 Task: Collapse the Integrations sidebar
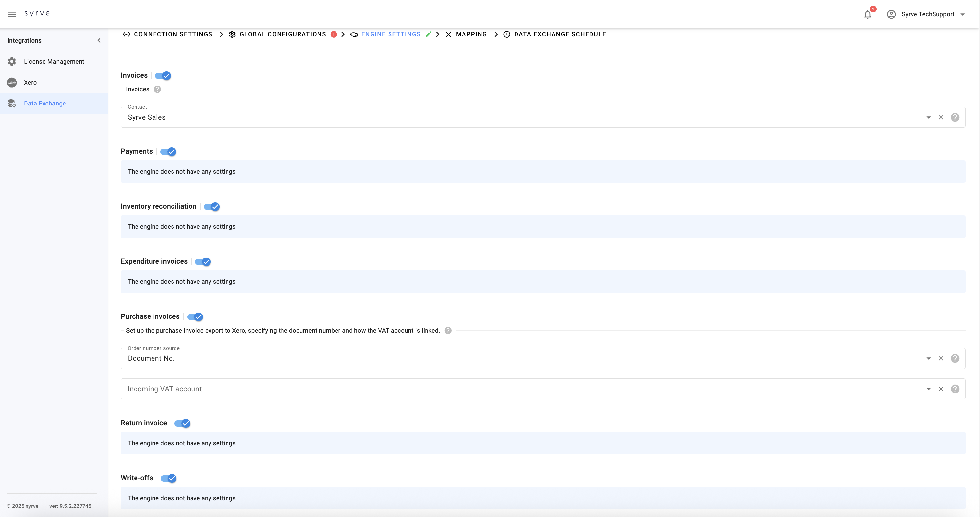(99, 40)
